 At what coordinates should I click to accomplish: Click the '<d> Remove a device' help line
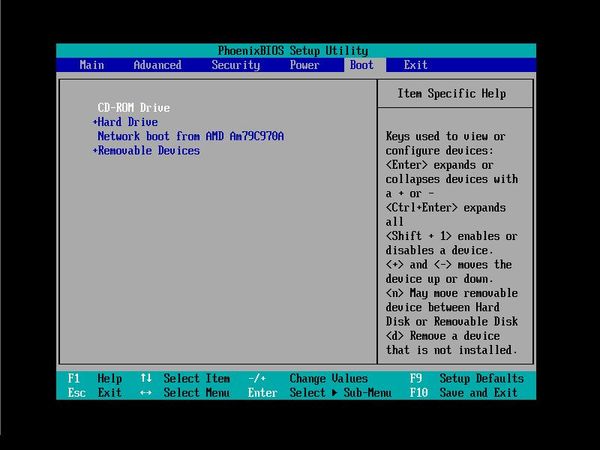click(x=443, y=336)
